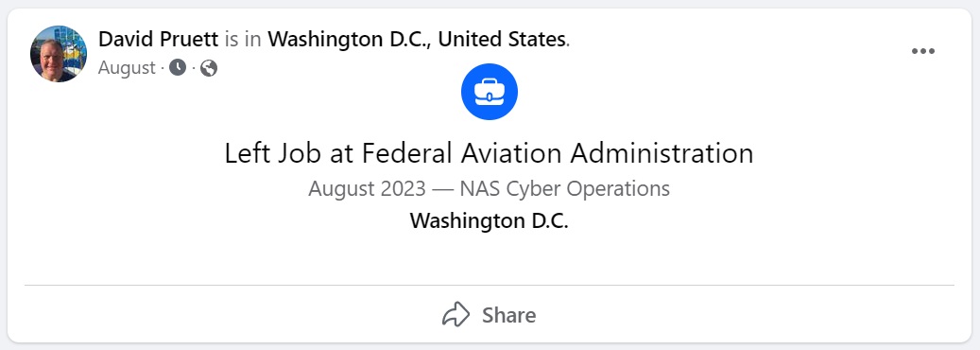Click the August 2023 — NAS Cyber Operations text

(x=490, y=188)
